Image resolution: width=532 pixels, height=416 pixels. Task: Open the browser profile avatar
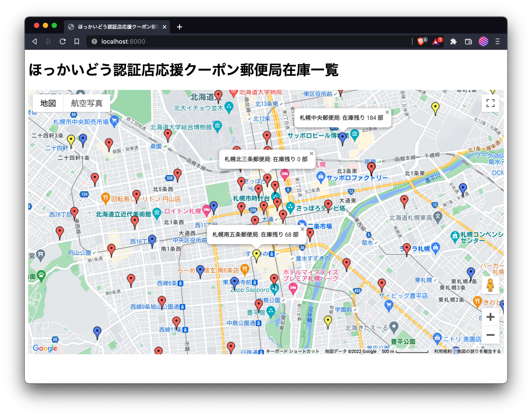(x=483, y=41)
